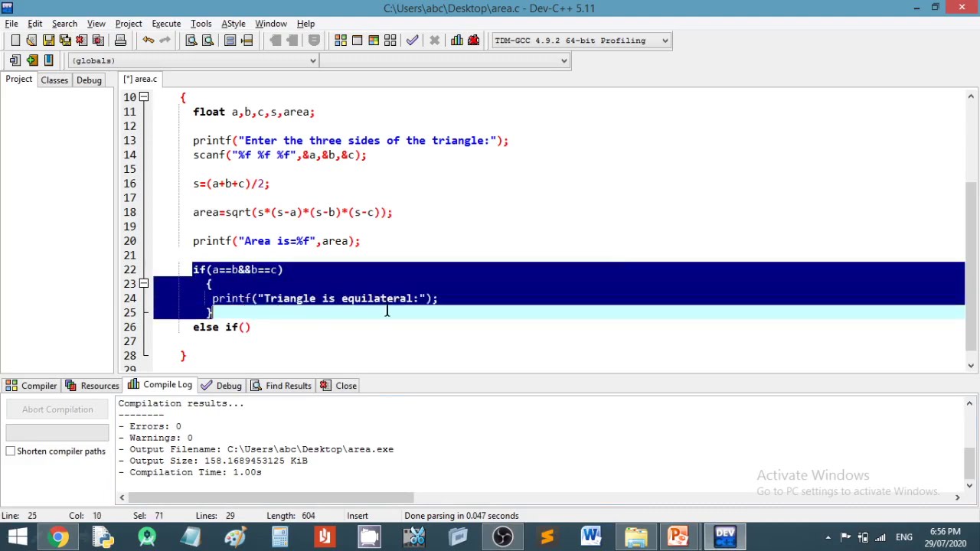
Task: Click the Replace toolbar icon
Action: pyautogui.click(x=207, y=41)
